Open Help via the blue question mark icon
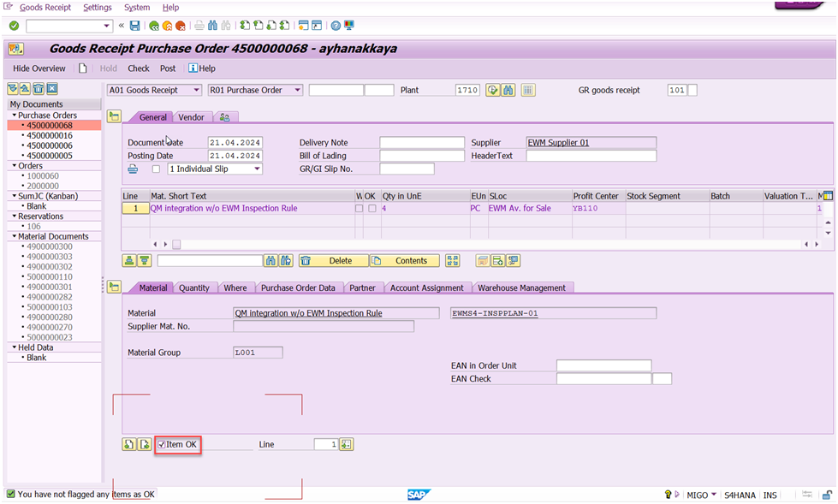838x504 pixels. [x=336, y=26]
